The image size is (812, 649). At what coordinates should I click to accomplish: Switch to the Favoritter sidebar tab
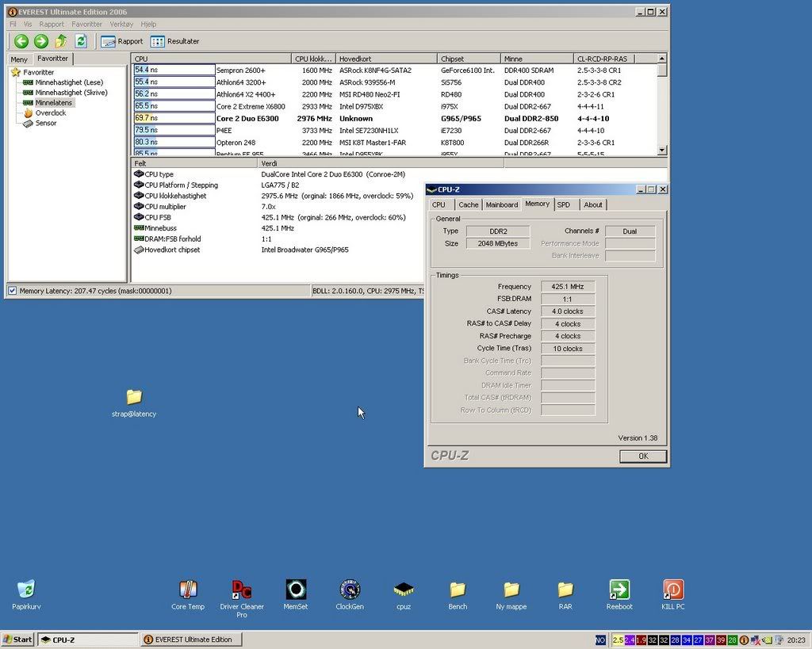coord(53,59)
